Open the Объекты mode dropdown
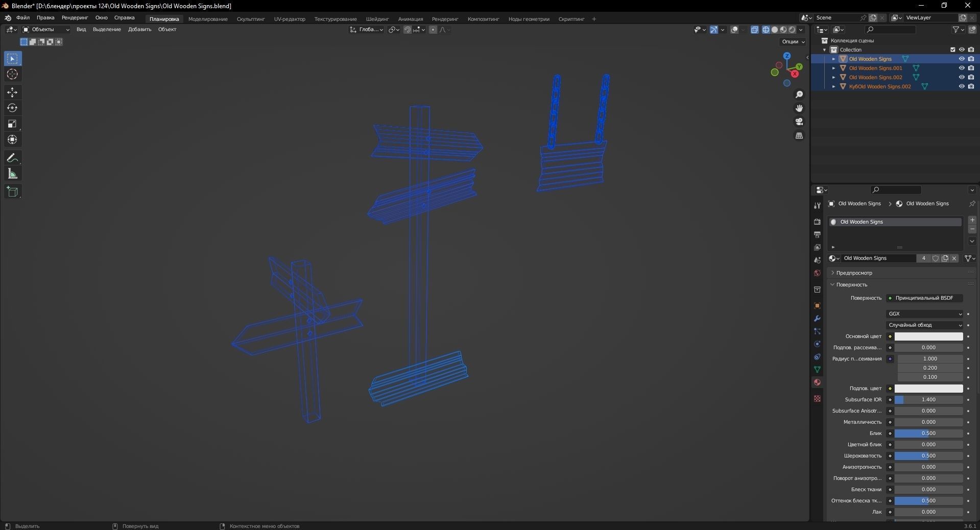The height and width of the screenshot is (530, 980). coord(46,30)
